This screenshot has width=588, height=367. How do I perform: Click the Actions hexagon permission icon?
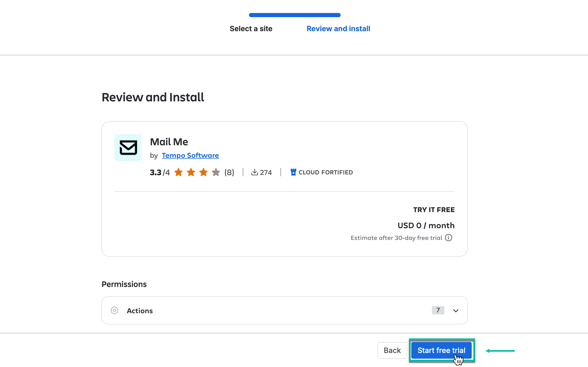114,310
